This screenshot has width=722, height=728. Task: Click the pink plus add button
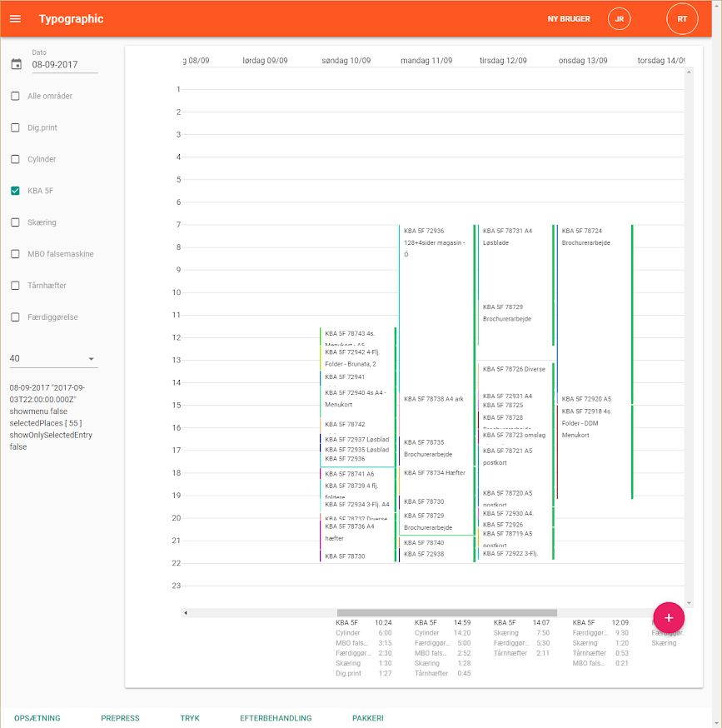[669, 617]
